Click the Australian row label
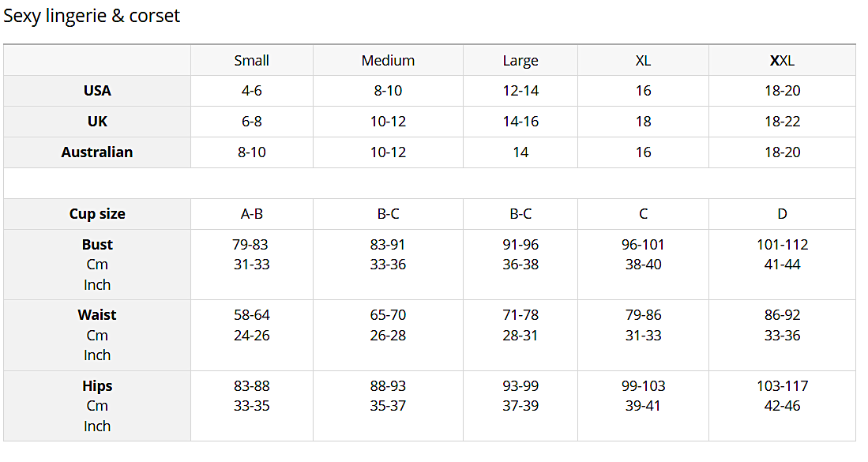This screenshot has height=462, width=868. [x=97, y=152]
